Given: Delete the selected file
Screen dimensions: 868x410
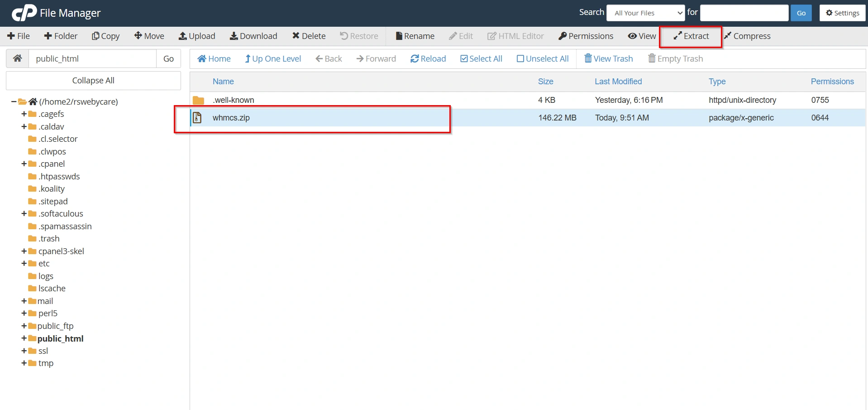Looking at the screenshot, I should (309, 36).
